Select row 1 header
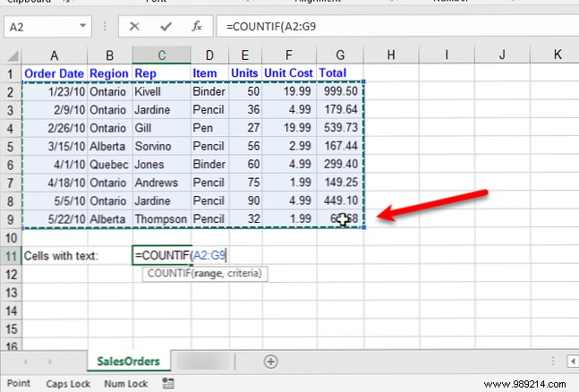Image resolution: width=579 pixels, height=392 pixels. click(x=11, y=73)
